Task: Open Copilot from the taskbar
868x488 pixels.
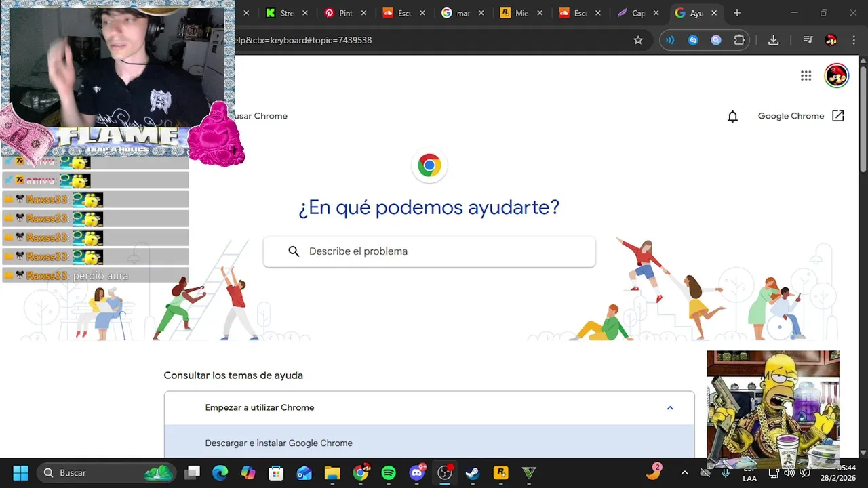Action: pos(248,472)
